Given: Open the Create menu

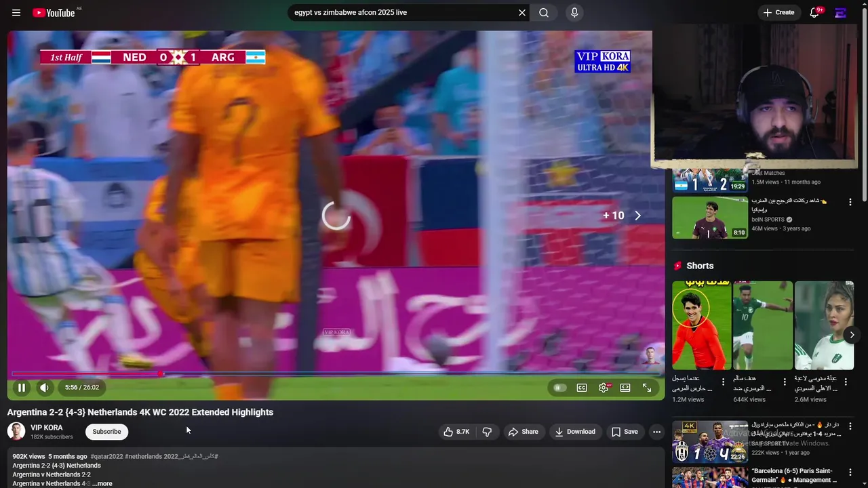Looking at the screenshot, I should point(779,12).
